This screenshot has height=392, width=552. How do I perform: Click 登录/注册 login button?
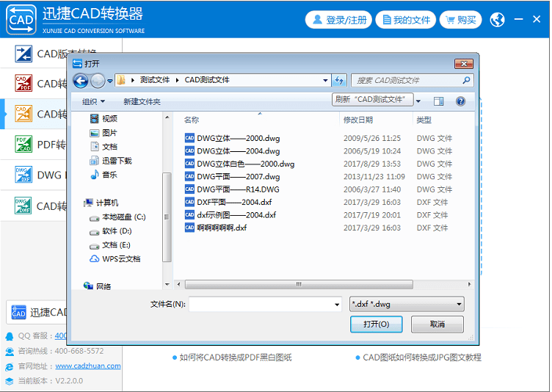(338, 20)
